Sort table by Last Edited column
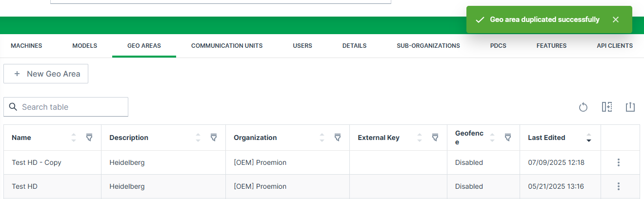 point(589,138)
